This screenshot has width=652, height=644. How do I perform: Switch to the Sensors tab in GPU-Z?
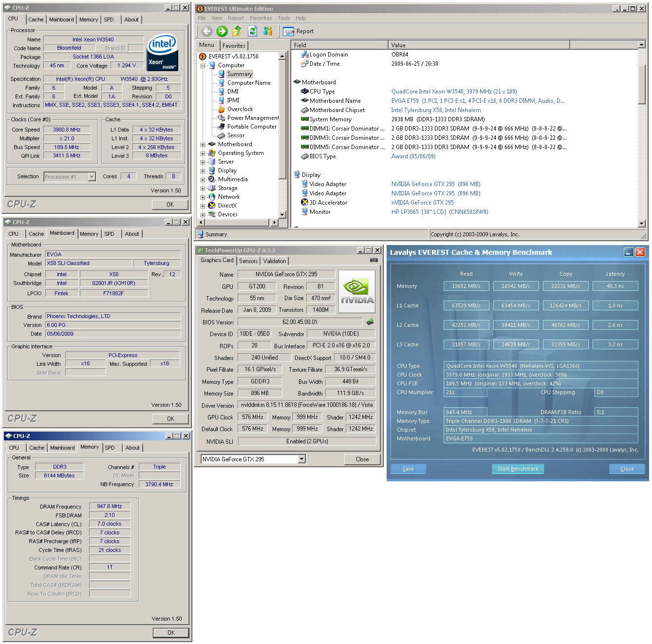pyautogui.click(x=248, y=261)
